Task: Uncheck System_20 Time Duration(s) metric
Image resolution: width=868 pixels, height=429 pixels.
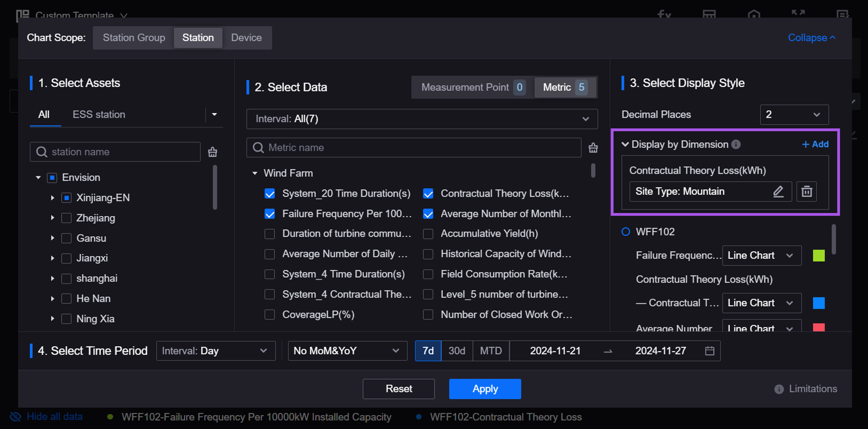Action: (269, 193)
